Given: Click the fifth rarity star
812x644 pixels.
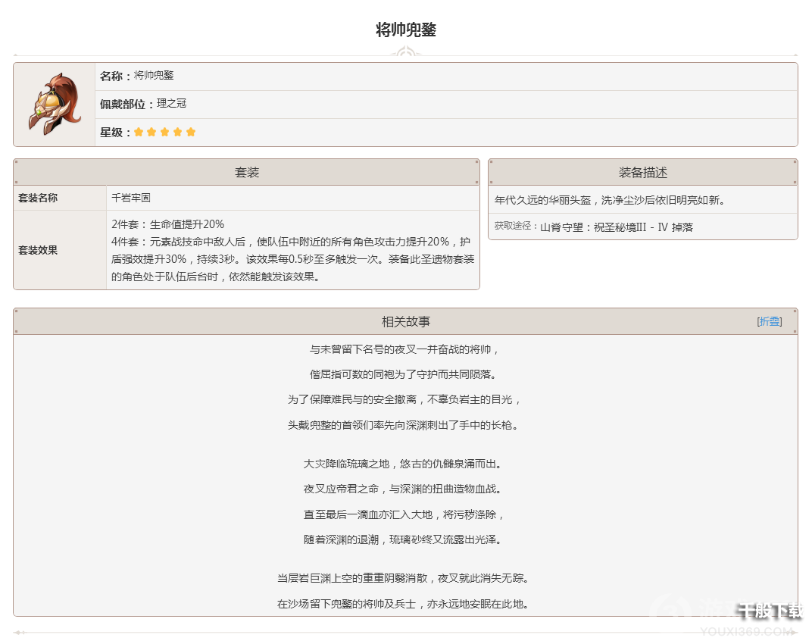Looking at the screenshot, I should [190, 132].
